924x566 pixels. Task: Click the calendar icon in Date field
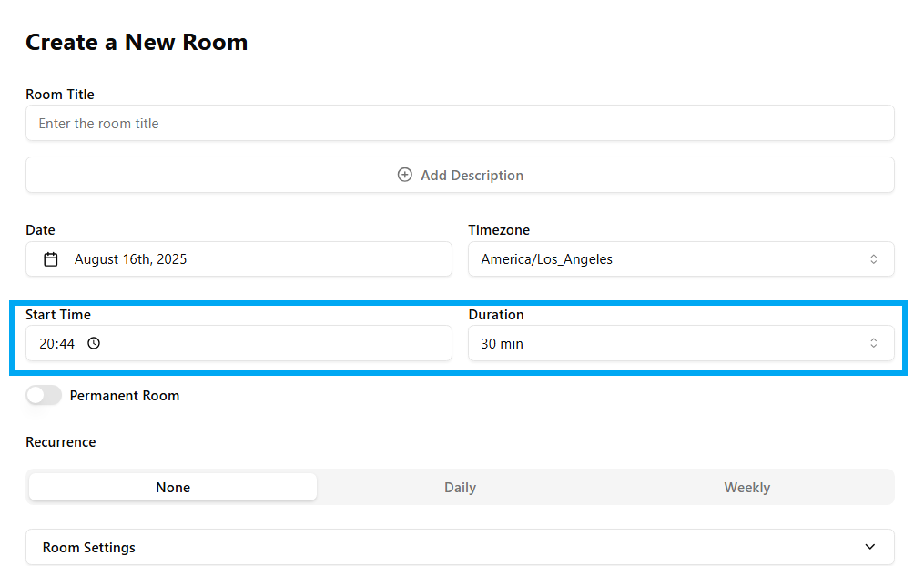[x=51, y=259]
